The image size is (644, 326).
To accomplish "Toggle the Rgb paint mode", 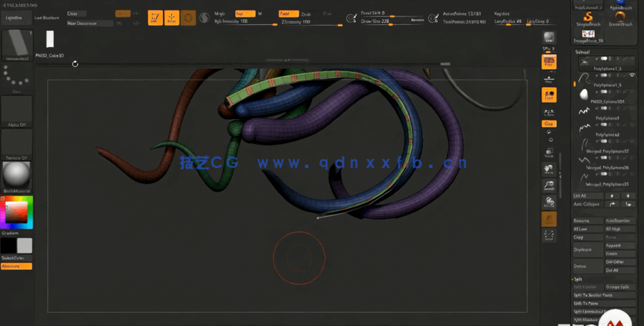I will (x=245, y=14).
